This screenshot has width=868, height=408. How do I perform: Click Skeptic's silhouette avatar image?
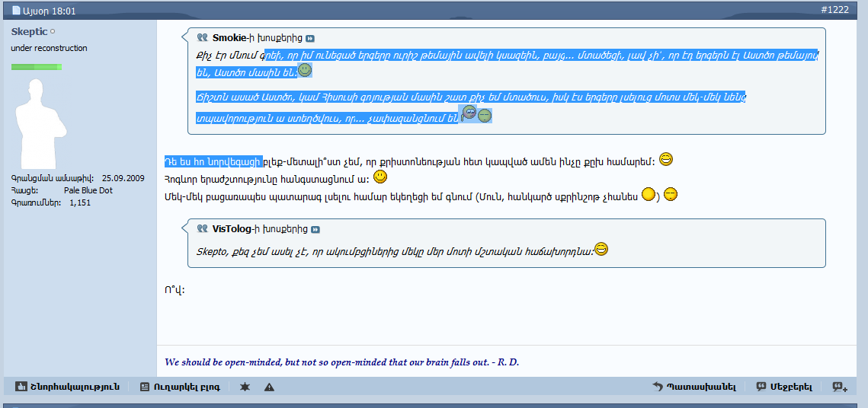41,124
